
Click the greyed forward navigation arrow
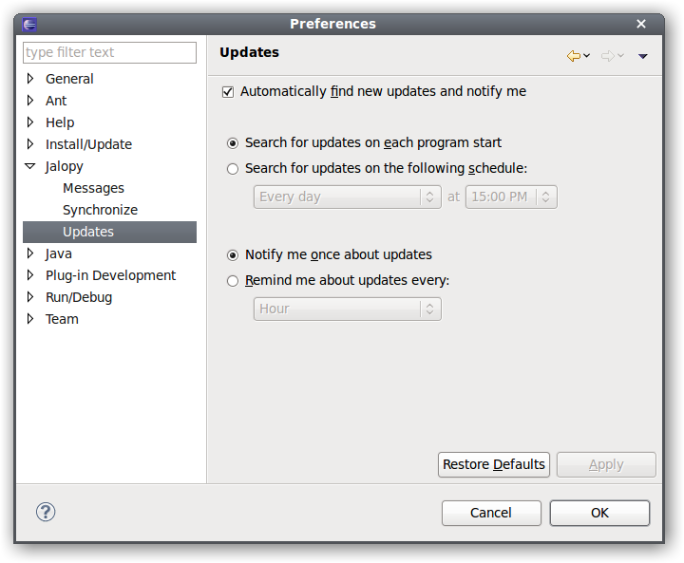click(608, 56)
